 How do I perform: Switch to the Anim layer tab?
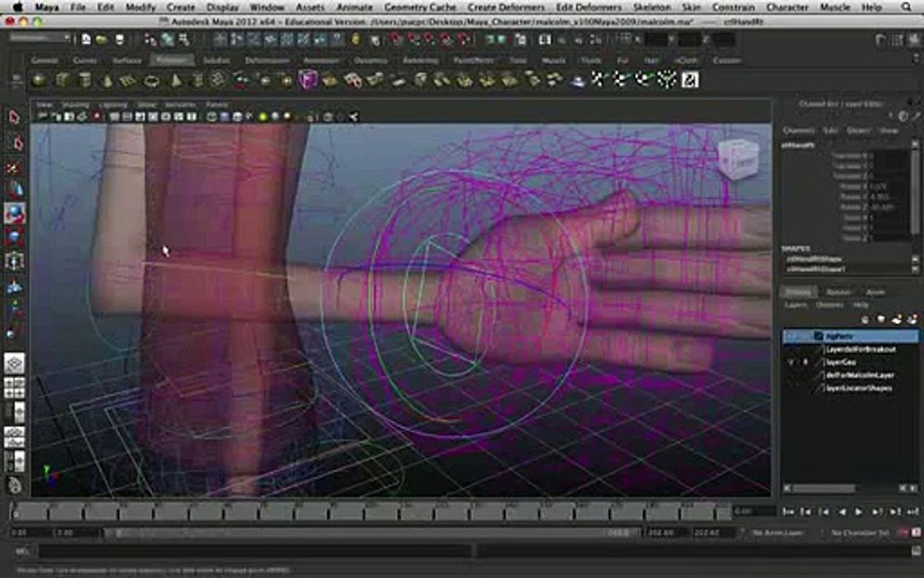point(875,292)
